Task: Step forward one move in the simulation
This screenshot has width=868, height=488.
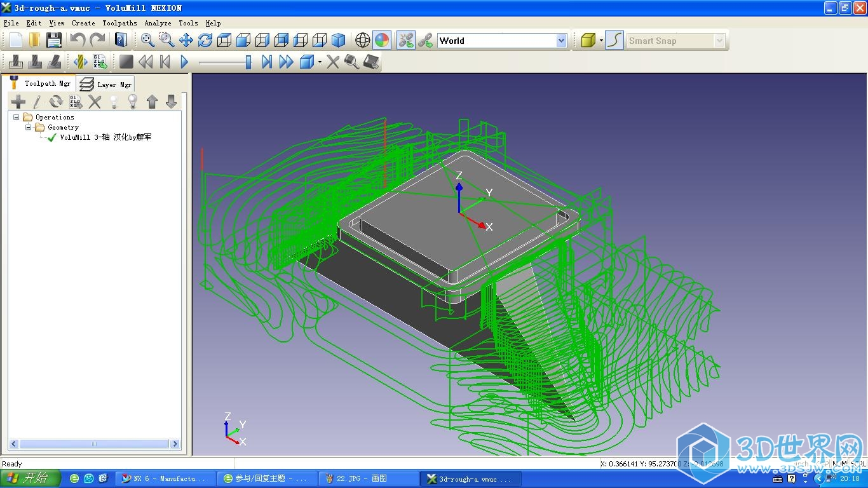Action: (267, 62)
